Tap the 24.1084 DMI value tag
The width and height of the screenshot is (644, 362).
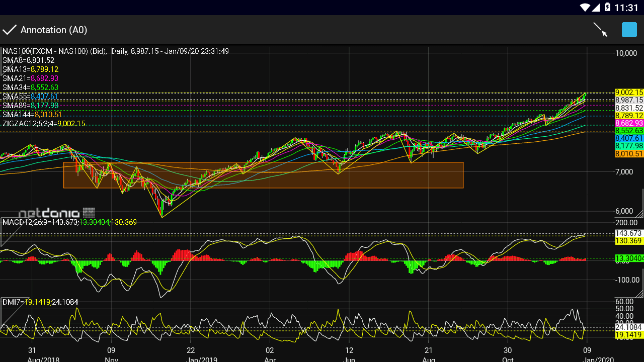point(629,327)
